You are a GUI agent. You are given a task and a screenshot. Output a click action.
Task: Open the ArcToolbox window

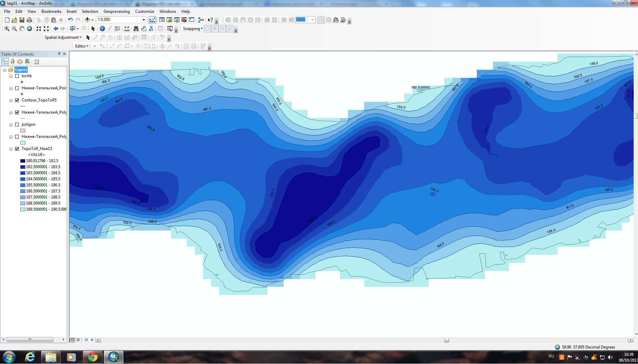tap(184, 20)
